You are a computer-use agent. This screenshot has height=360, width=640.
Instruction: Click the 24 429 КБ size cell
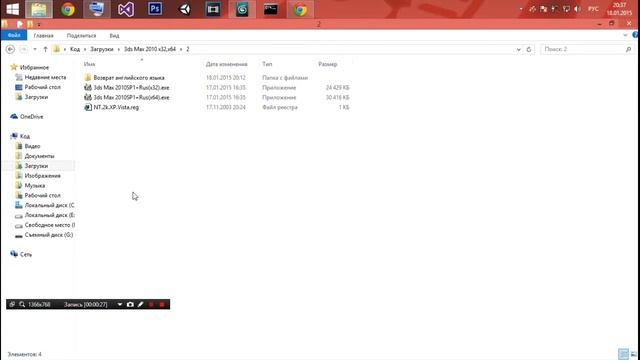coord(337,87)
